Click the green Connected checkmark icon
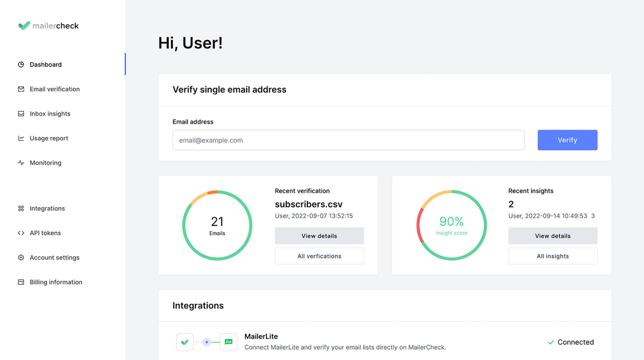Viewport: 644px width, 360px height. [551, 342]
